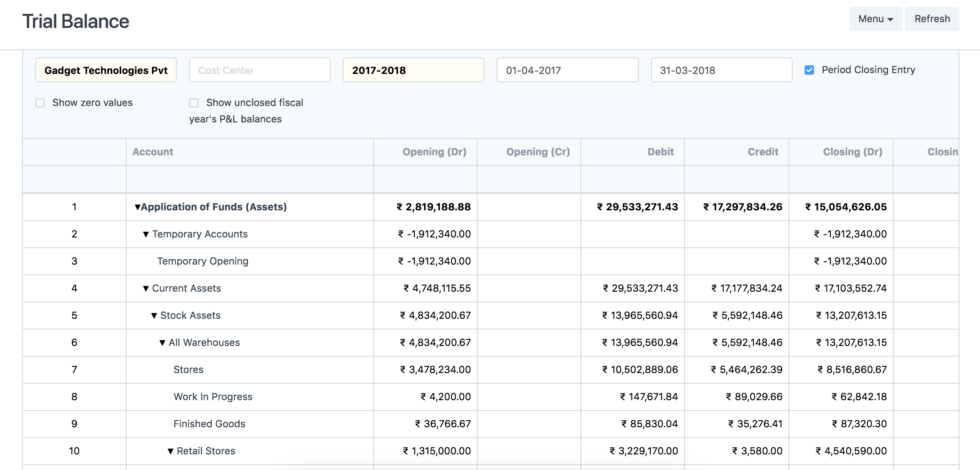980x470 pixels.
Task: Click closing value ₹ 17,103,552.74
Action: (851, 288)
